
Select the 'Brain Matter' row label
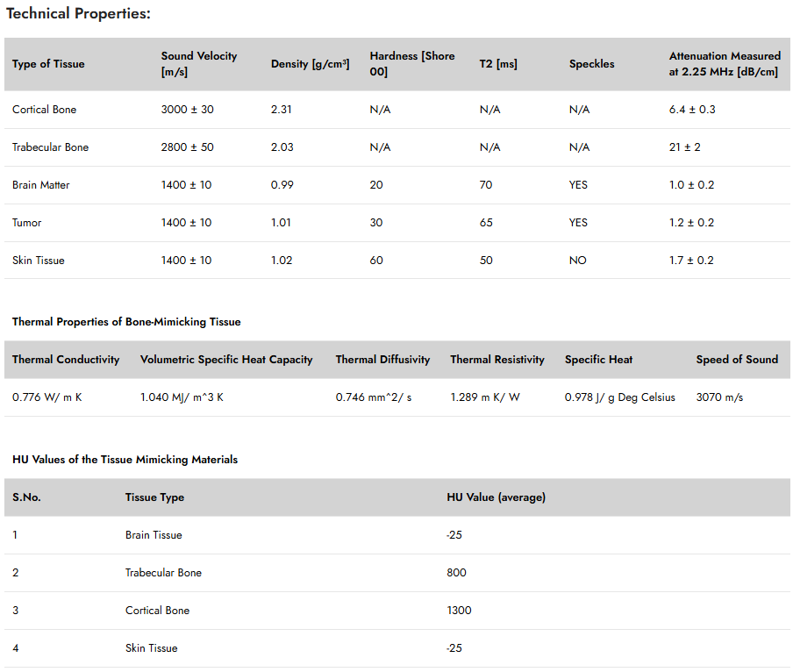click(41, 185)
